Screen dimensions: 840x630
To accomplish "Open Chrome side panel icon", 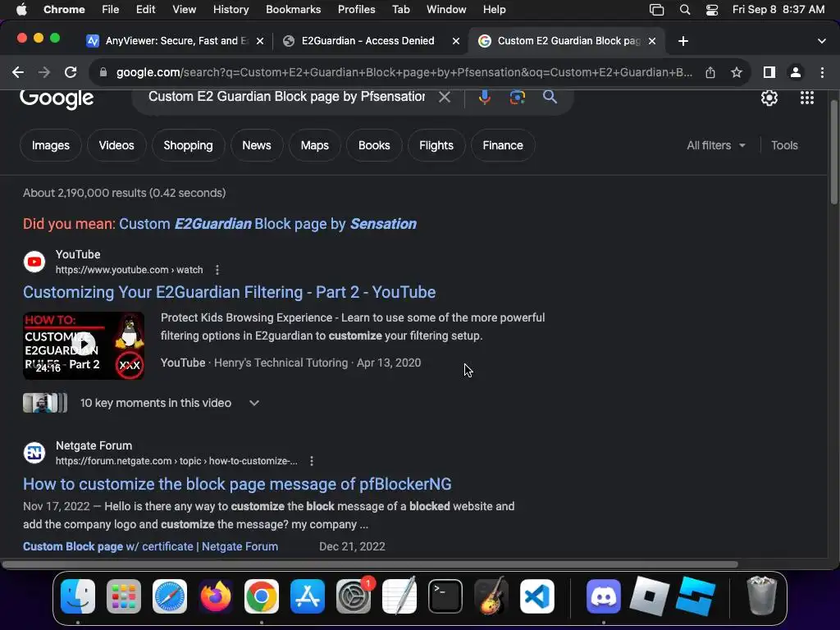I will [769, 72].
